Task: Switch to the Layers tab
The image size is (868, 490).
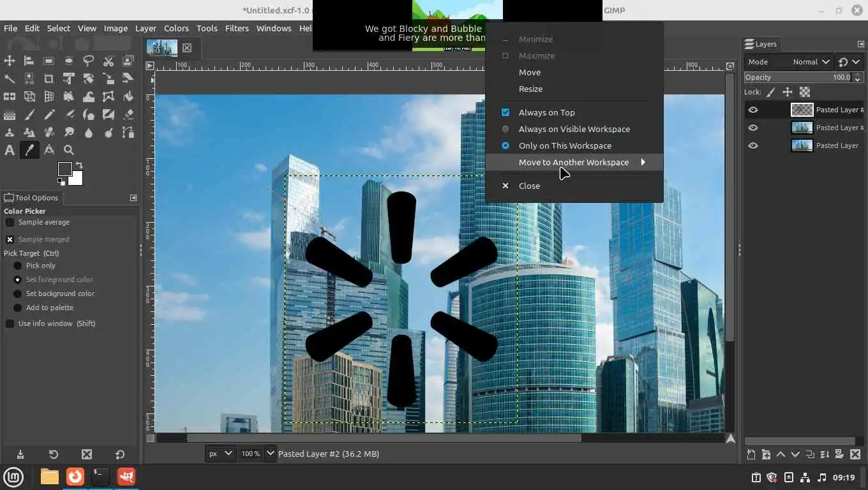Action: [761, 44]
